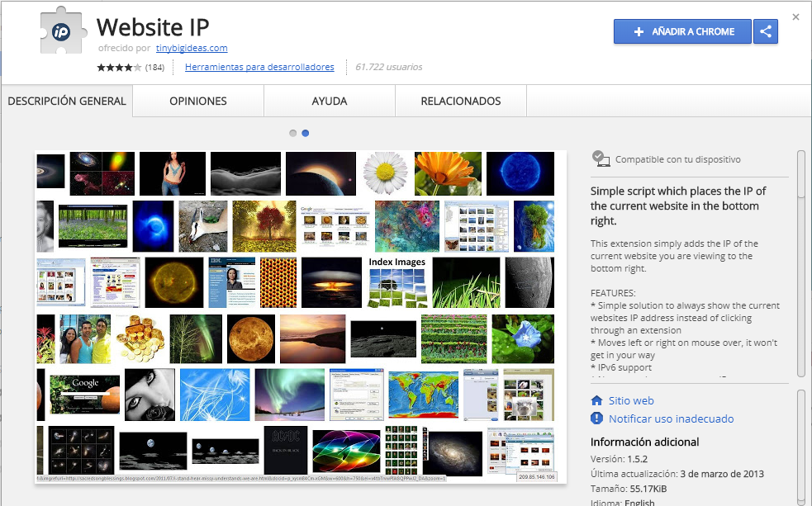The height and width of the screenshot is (506, 812).
Task: Open the Descripción General tab
Action: [x=67, y=102]
